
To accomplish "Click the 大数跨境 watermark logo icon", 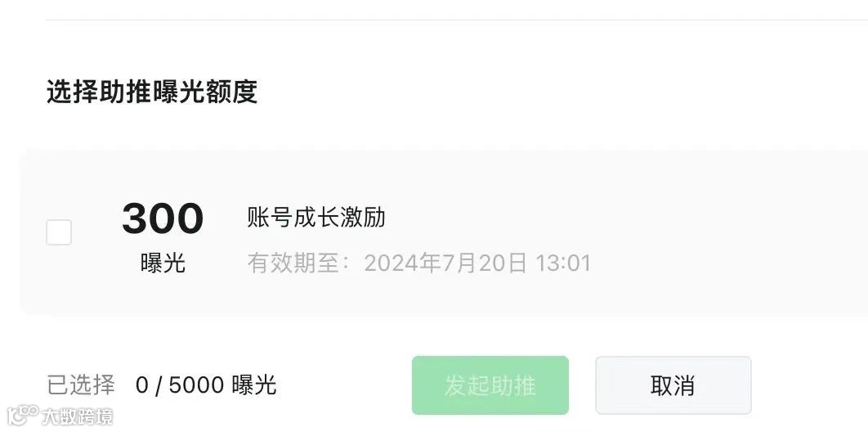I will click(22, 416).
